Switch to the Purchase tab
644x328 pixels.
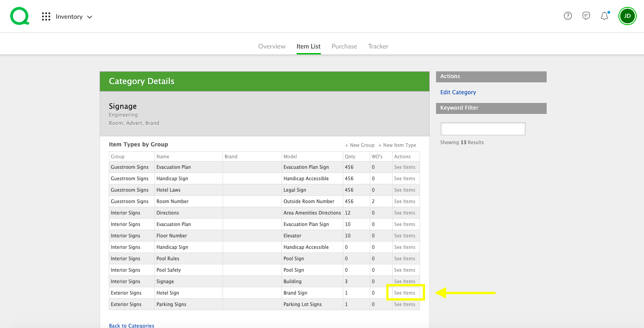click(x=344, y=46)
